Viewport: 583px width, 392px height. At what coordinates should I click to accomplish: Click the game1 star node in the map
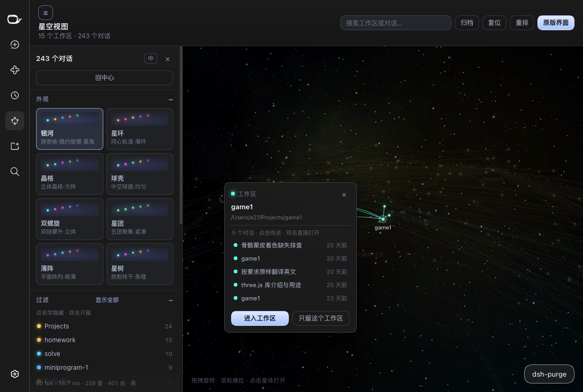pyautogui.click(x=383, y=219)
